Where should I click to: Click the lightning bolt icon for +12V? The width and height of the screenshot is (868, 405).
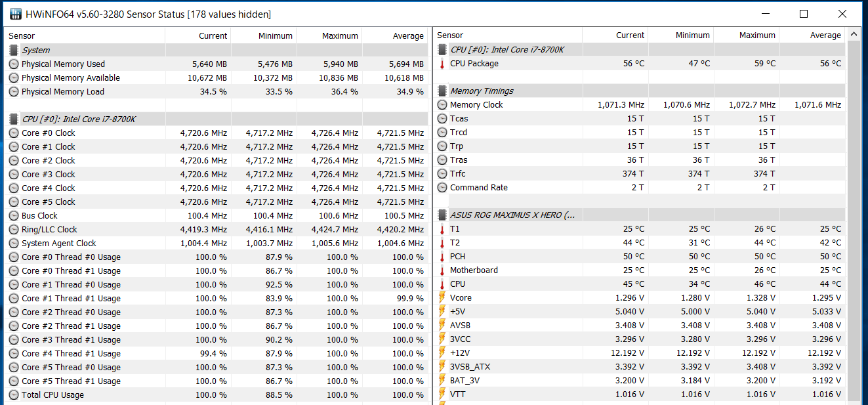442,352
